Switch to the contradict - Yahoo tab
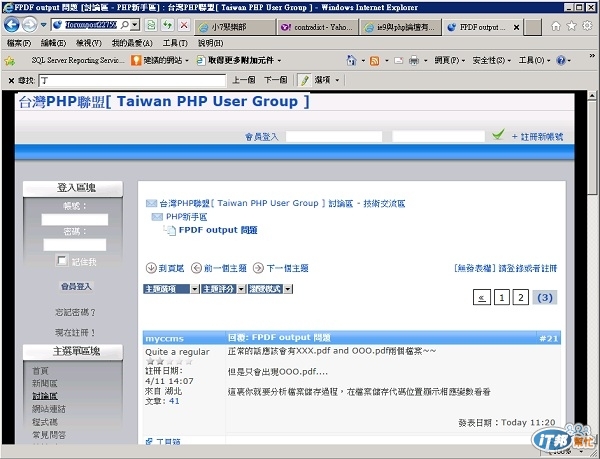 coord(317,27)
